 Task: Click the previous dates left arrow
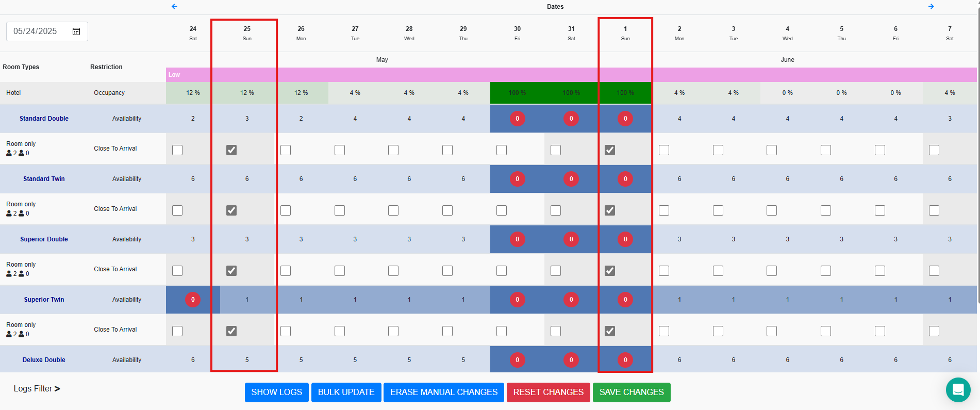(x=174, y=7)
